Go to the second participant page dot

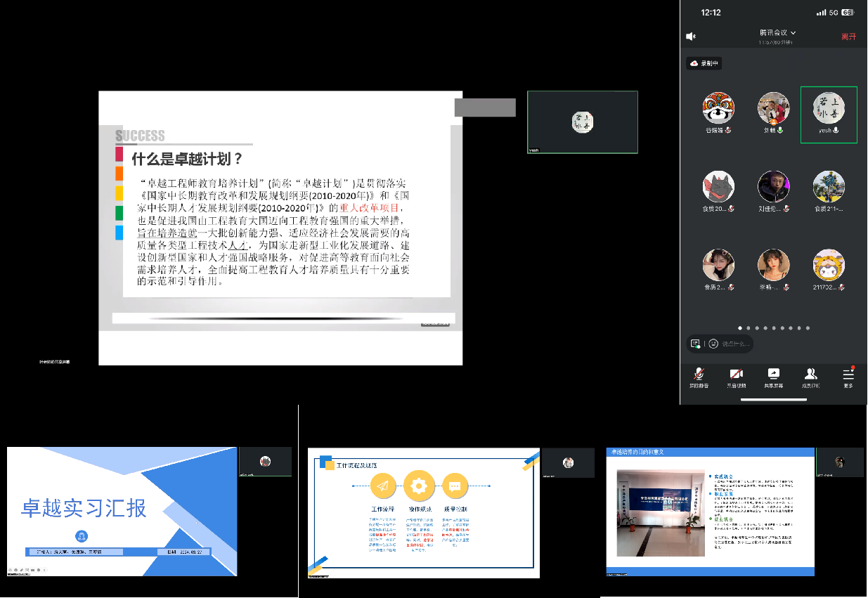pyautogui.click(x=749, y=328)
